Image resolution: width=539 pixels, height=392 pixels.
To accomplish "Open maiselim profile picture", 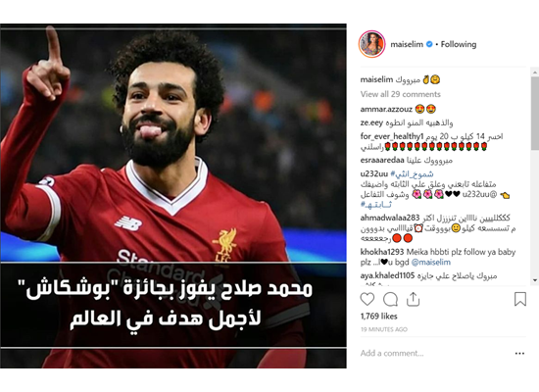I will (x=371, y=44).
